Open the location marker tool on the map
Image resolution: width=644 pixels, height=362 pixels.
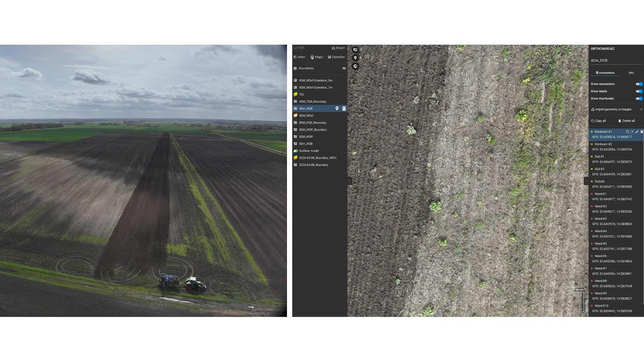(x=355, y=58)
